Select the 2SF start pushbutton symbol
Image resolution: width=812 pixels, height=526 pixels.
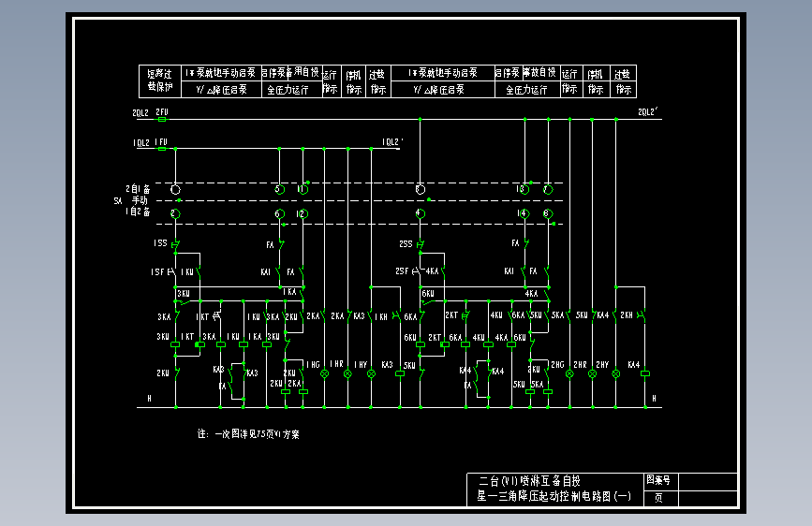[417, 271]
